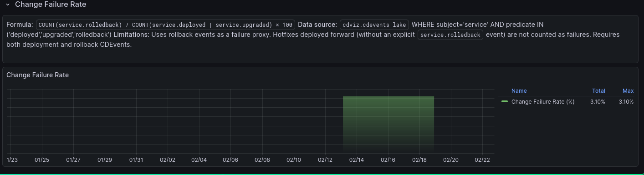
Task: Select the COUNT(service.rolledback) formula code
Action: [x=165, y=25]
